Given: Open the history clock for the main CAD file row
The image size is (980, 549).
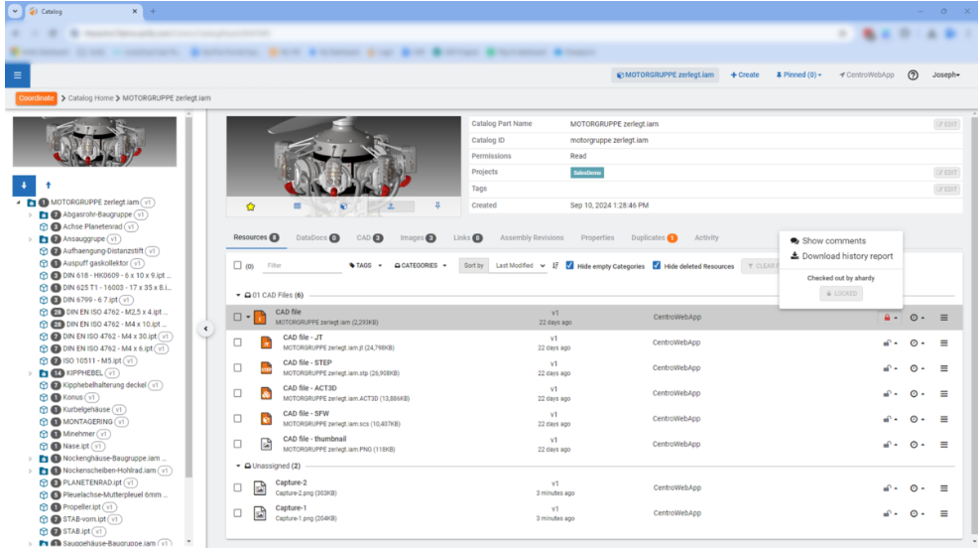Looking at the screenshot, I should point(914,318).
